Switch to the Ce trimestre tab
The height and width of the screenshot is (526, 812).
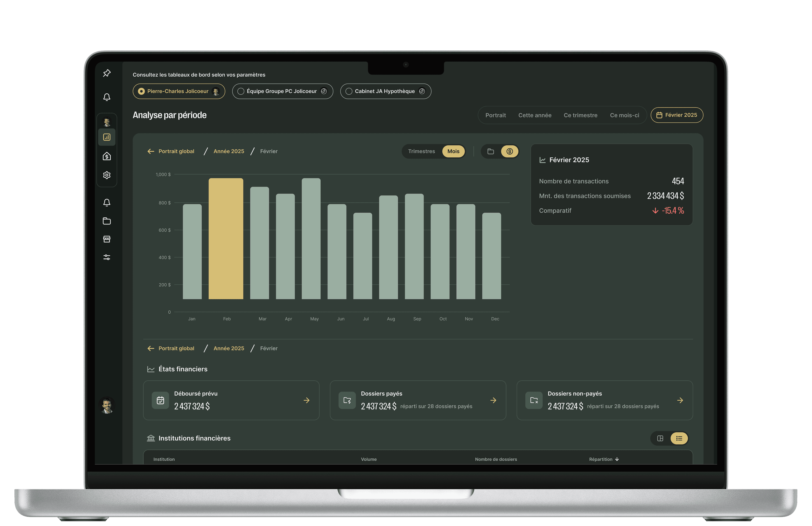580,115
